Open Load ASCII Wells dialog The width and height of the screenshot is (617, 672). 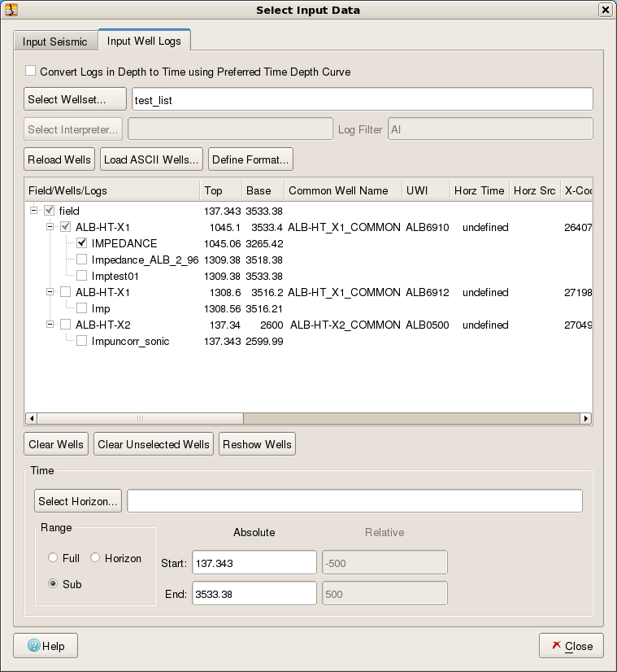(151, 159)
